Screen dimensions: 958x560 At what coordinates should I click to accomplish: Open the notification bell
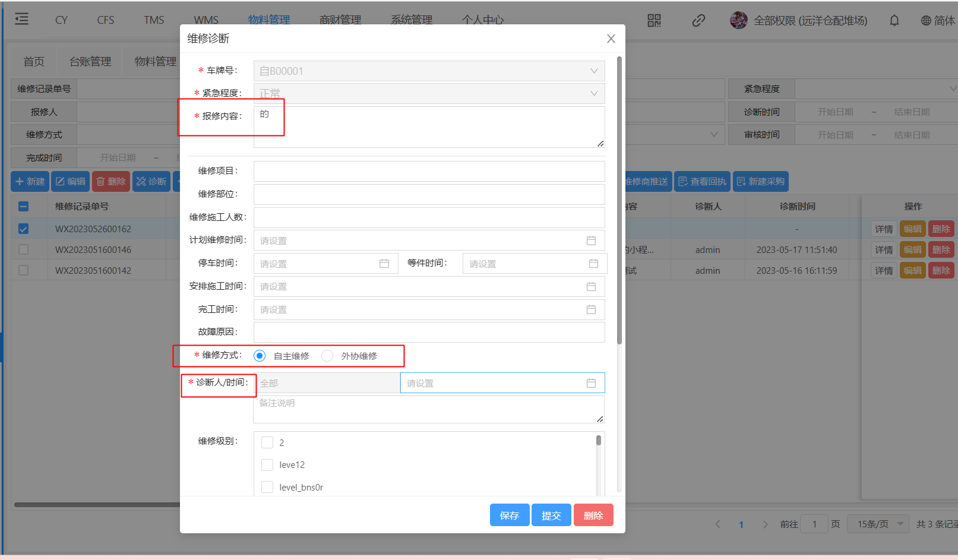pyautogui.click(x=894, y=21)
